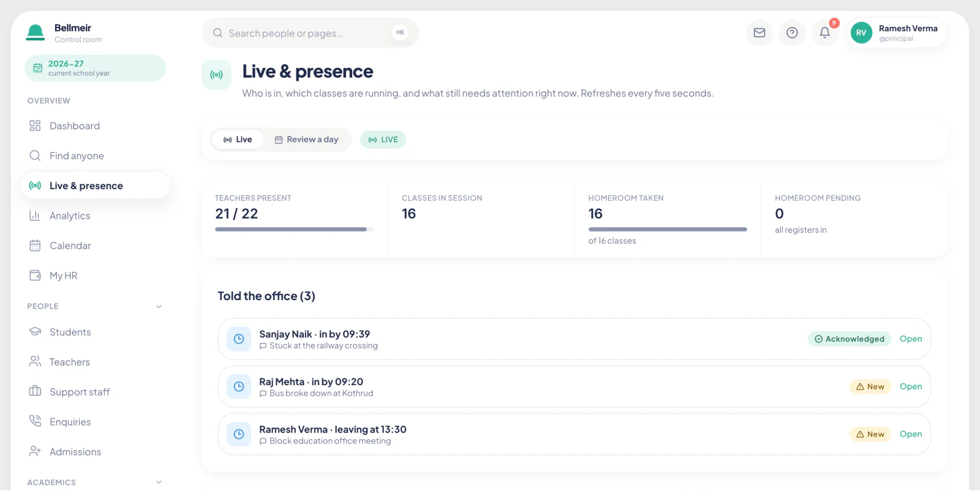Click the Find anyone magnifier icon
This screenshot has width=980, height=490.
pyautogui.click(x=35, y=156)
